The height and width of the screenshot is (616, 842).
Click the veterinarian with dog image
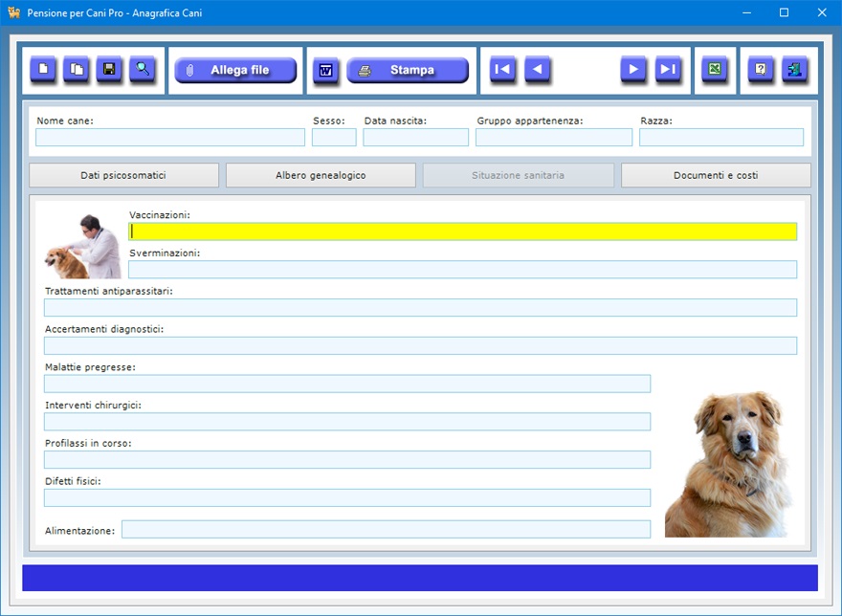83,246
